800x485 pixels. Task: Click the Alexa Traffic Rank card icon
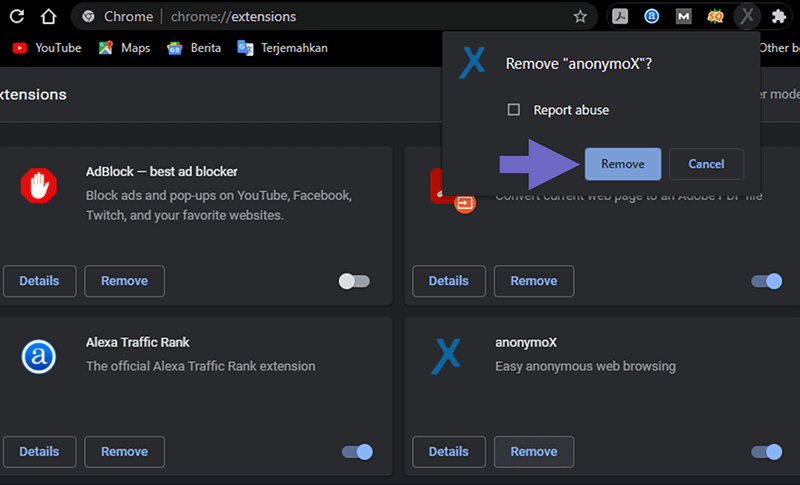(x=39, y=356)
